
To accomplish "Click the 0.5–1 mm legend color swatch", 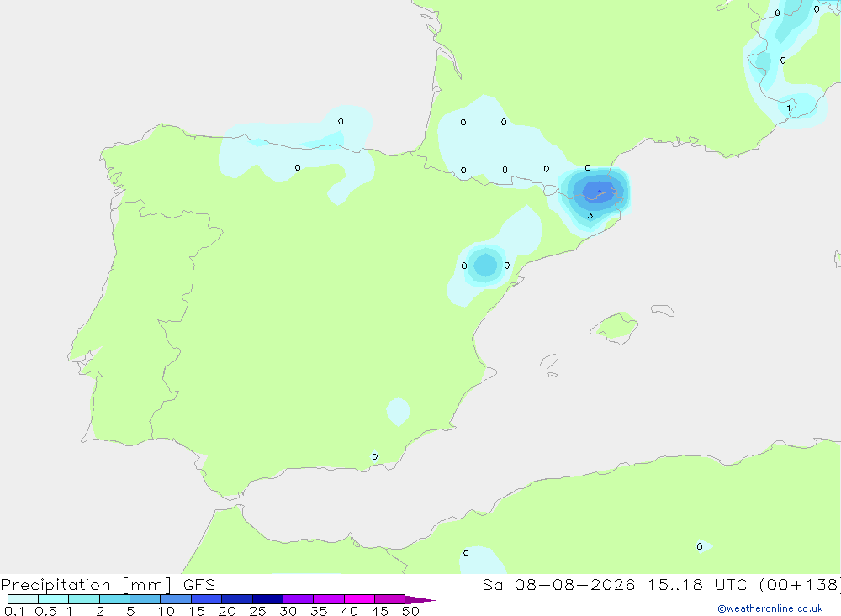I will (53, 599).
